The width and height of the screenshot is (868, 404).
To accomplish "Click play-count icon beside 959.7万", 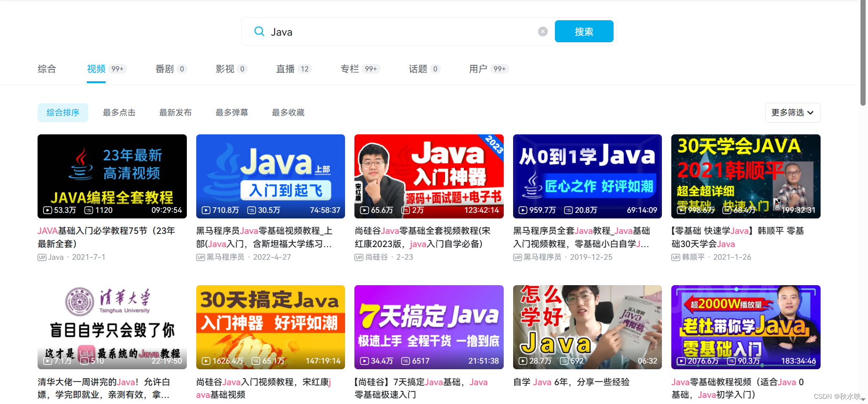I will click(x=523, y=210).
